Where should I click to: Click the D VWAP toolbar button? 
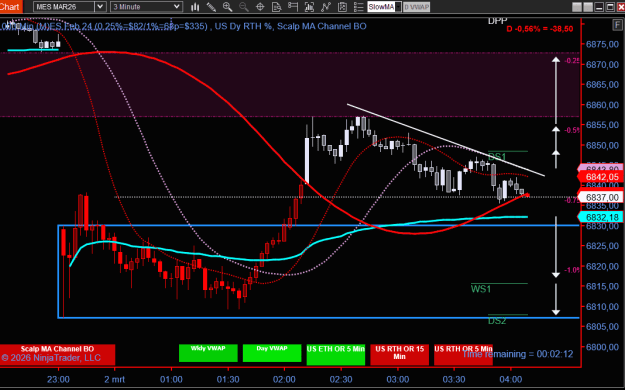pos(417,7)
